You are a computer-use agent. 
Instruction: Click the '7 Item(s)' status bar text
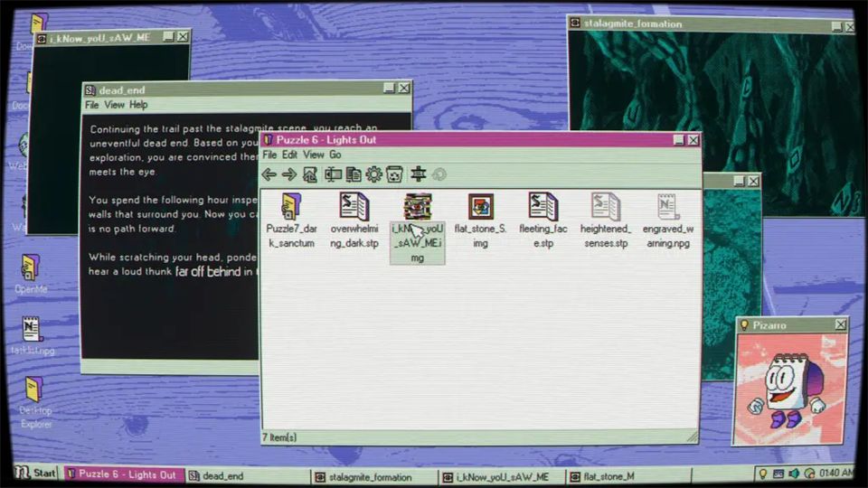click(x=279, y=437)
